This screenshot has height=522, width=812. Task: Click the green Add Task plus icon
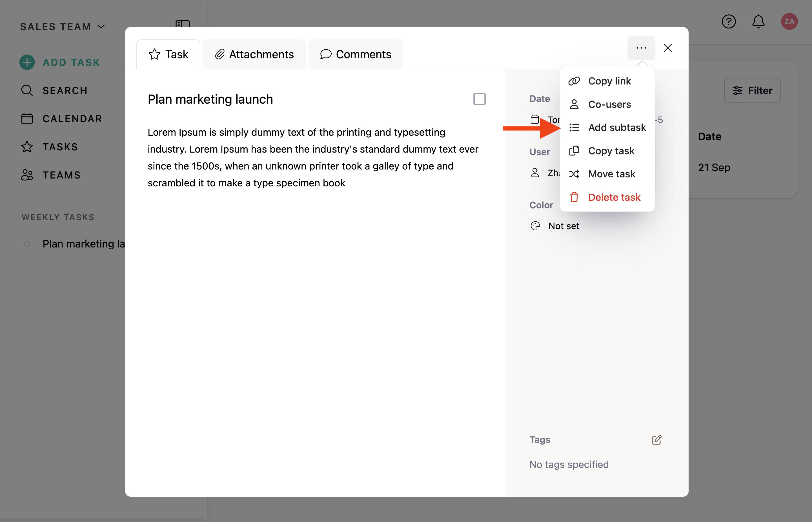(x=27, y=63)
